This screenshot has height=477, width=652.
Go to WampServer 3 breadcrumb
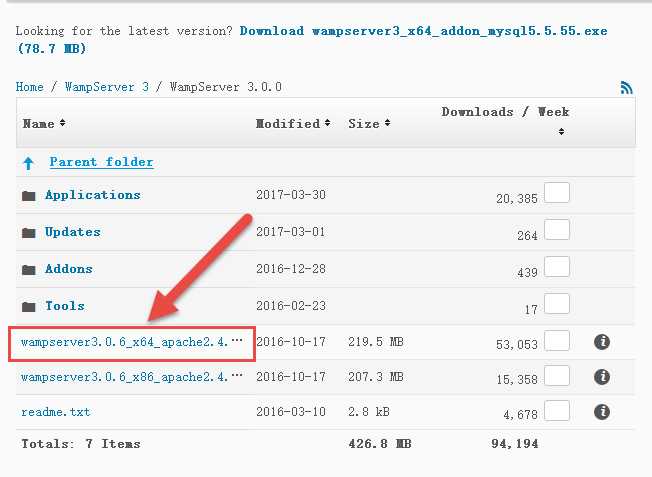pyautogui.click(x=107, y=87)
